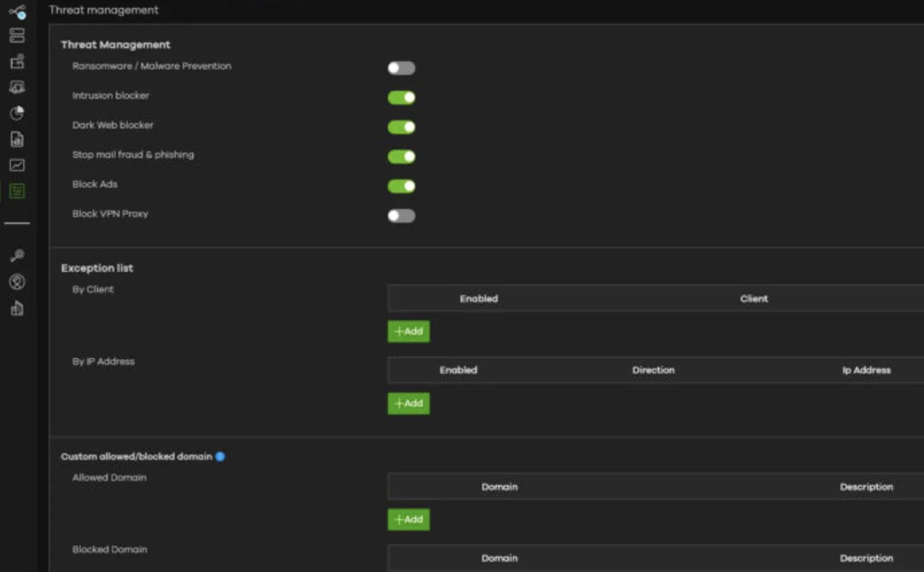
Task: Open the help lifebuoy sidebar icon
Action: click(17, 282)
